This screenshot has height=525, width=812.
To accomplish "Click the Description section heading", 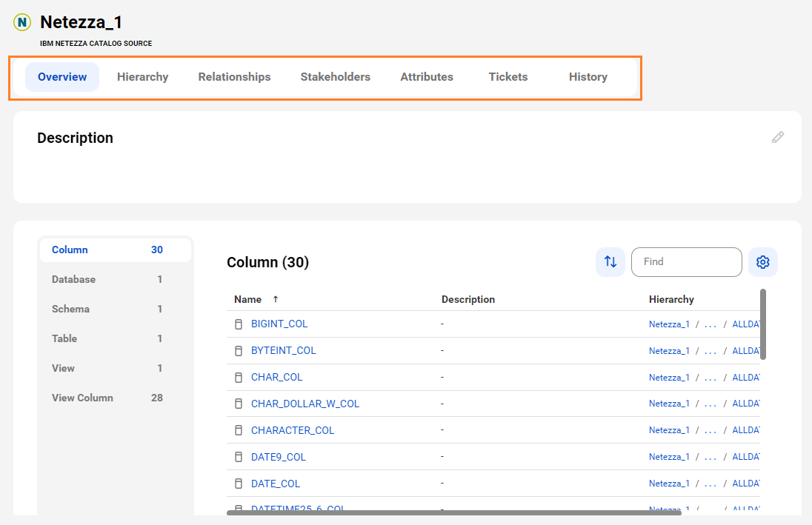I will (x=75, y=138).
